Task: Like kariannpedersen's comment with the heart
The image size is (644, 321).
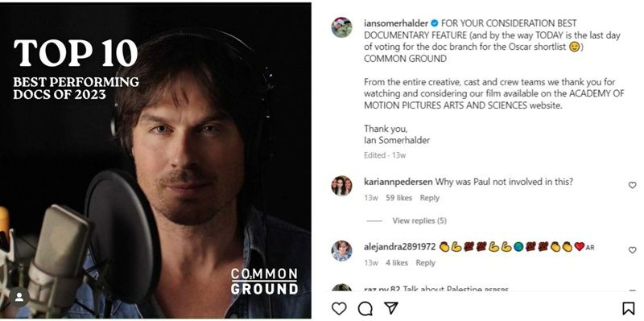Action: [x=633, y=185]
